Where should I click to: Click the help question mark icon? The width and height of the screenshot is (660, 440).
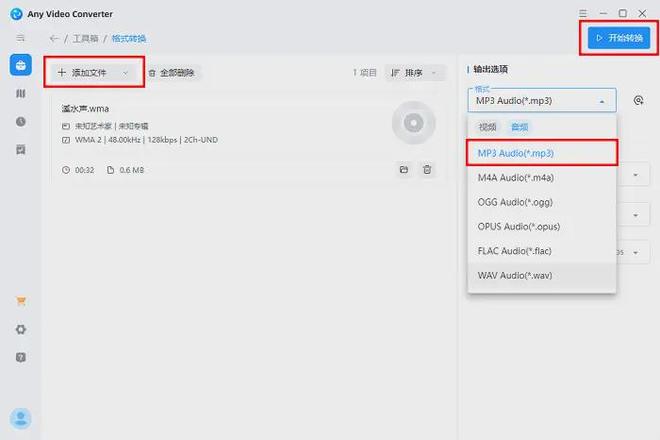click(x=20, y=357)
